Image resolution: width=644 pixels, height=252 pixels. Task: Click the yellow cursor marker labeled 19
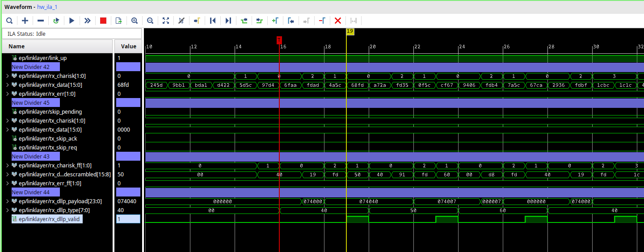point(350,31)
